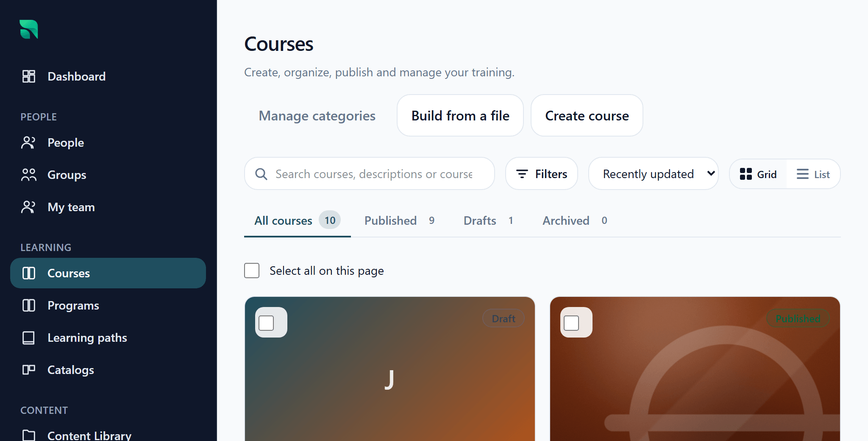Click the Programs icon in sidebar
Screen dimensions: 868x441
[x=29, y=305]
